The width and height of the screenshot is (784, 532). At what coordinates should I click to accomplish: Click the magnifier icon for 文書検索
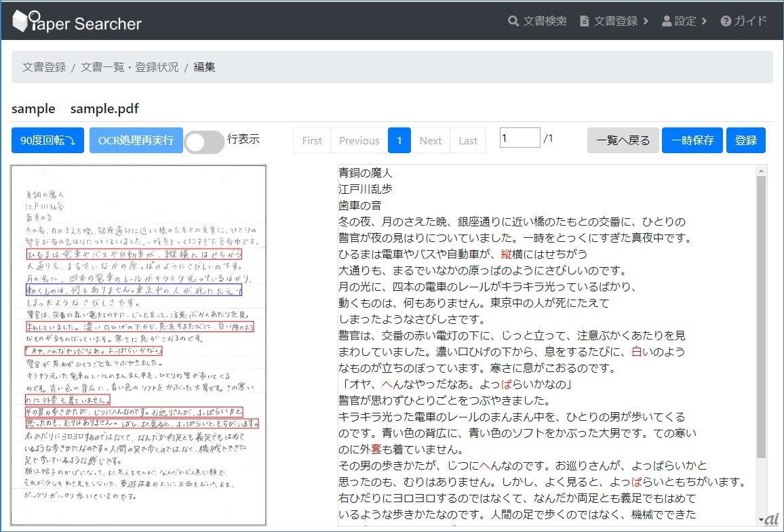click(513, 21)
